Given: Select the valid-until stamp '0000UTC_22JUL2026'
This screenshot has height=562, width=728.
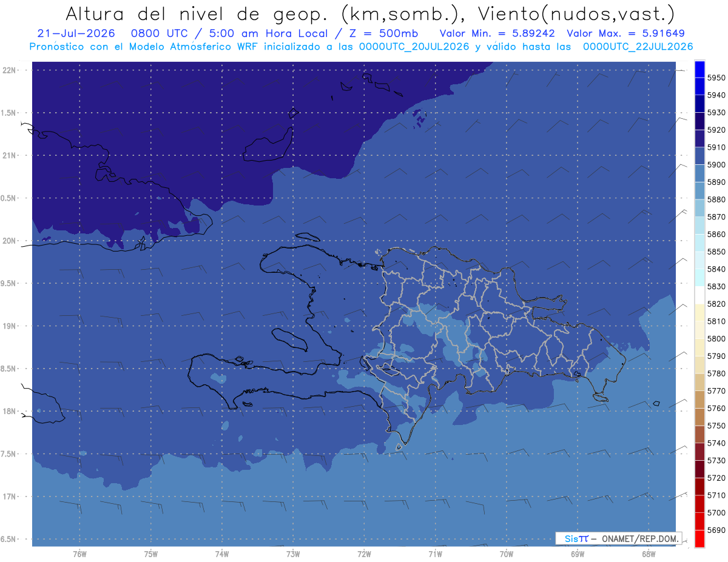Looking at the screenshot, I should point(638,47).
